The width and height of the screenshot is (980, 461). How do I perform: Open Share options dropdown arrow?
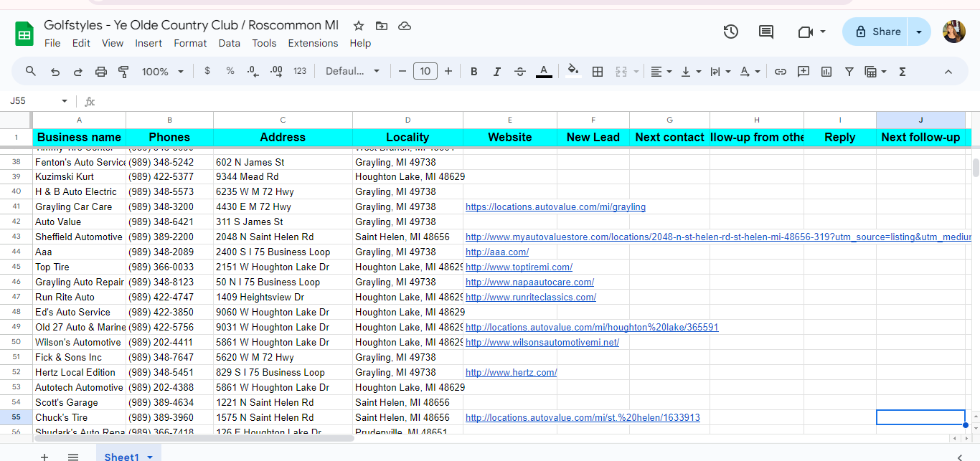(x=919, y=32)
